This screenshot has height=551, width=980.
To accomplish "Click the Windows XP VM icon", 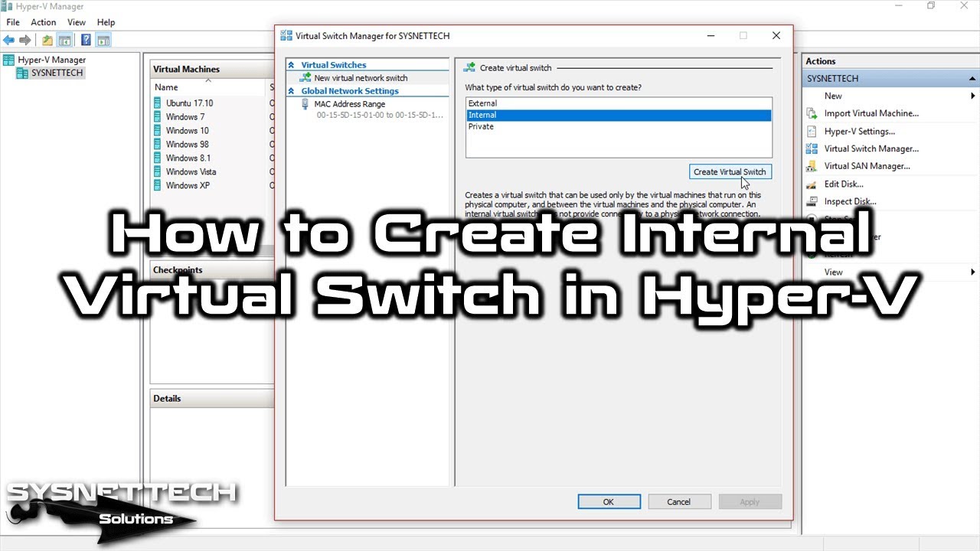I will click(x=158, y=186).
